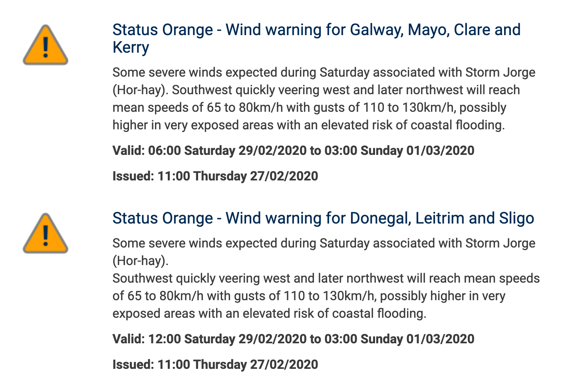Click the standalone (Hor-hay). line in Donegal warning
Viewport: 564px width, 392px height.
tap(141, 261)
